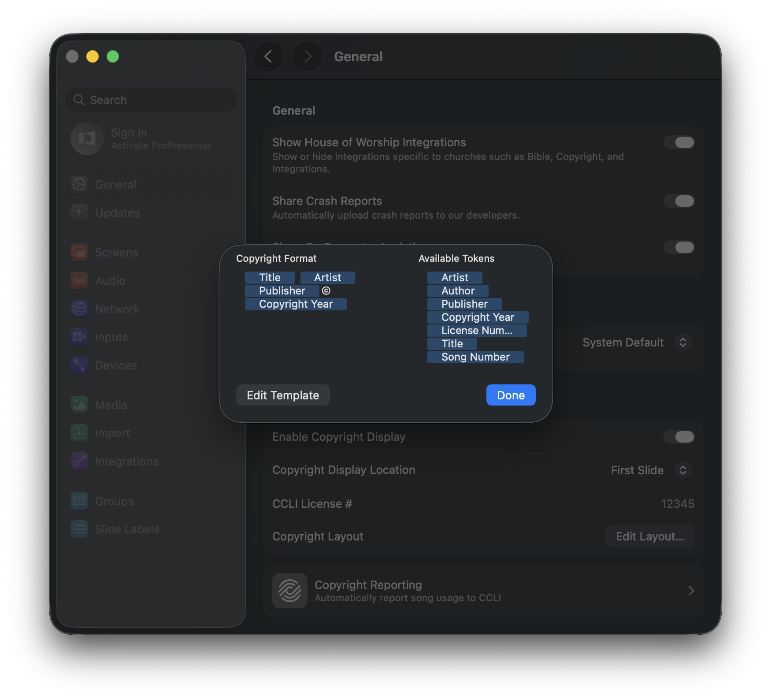771x700 pixels.
Task: Pick License Num... from Available Tokens
Action: tap(477, 331)
